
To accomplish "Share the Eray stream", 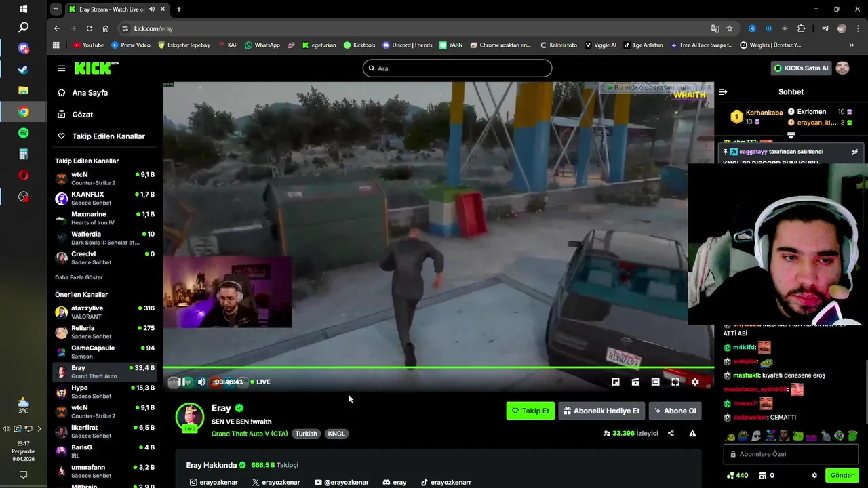I will pyautogui.click(x=671, y=434).
